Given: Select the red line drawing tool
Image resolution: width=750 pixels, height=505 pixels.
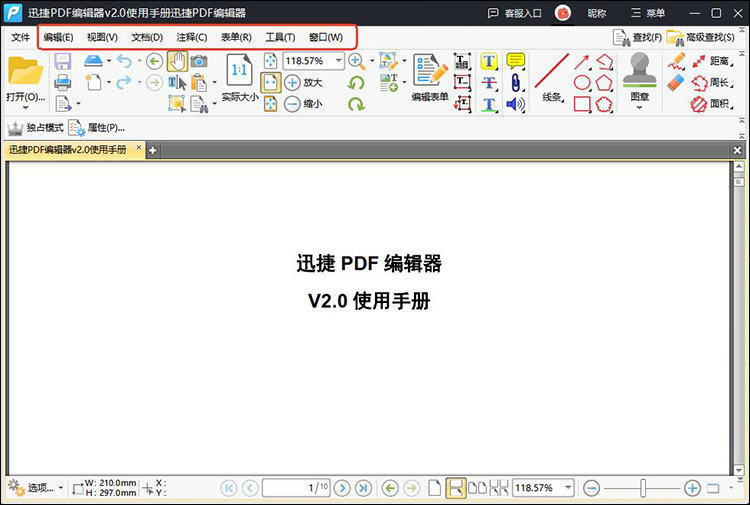Looking at the screenshot, I should (x=551, y=70).
